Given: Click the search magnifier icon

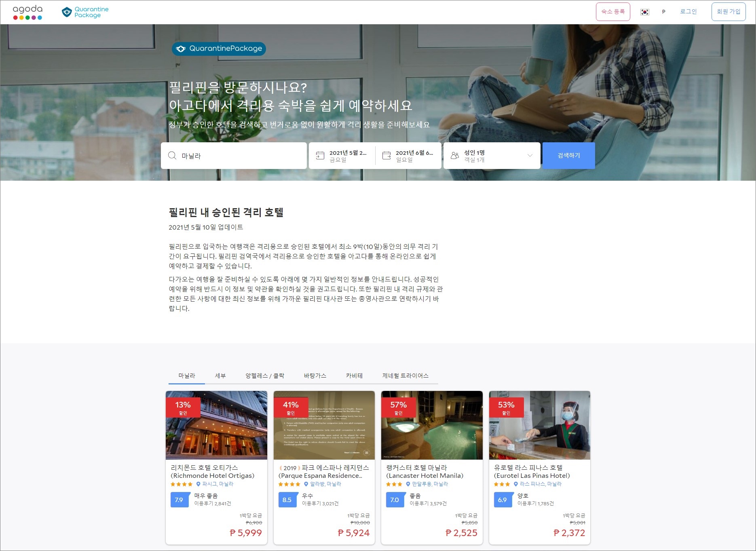Looking at the screenshot, I should click(x=172, y=156).
